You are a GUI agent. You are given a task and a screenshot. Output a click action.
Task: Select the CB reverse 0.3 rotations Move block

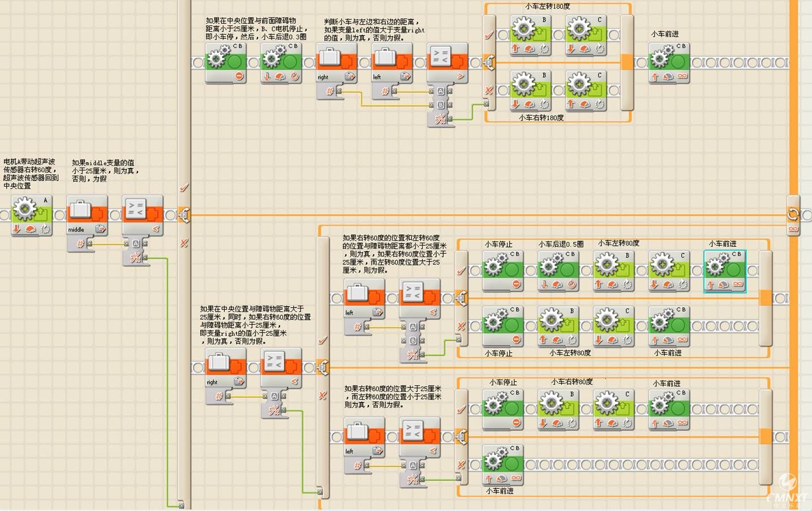[281, 63]
